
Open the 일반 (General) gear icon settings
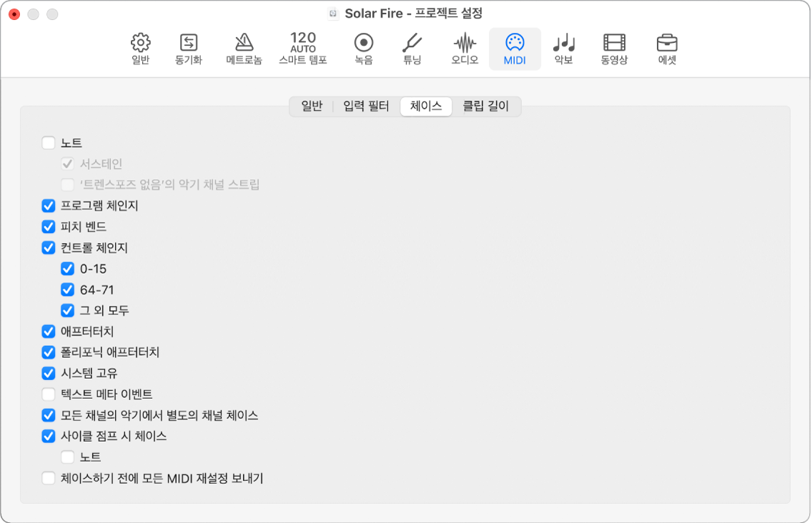click(140, 49)
